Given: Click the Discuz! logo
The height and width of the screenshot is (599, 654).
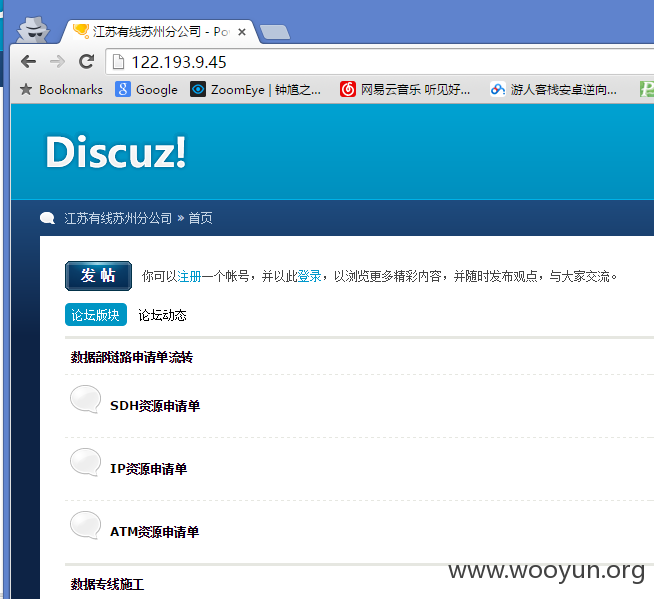Looking at the screenshot, I should 116,152.
